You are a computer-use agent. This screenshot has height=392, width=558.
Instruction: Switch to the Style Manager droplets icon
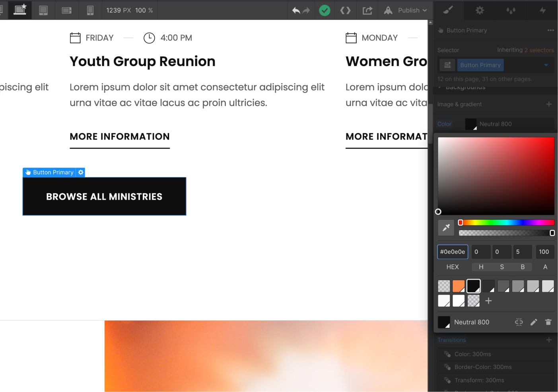[x=511, y=10]
